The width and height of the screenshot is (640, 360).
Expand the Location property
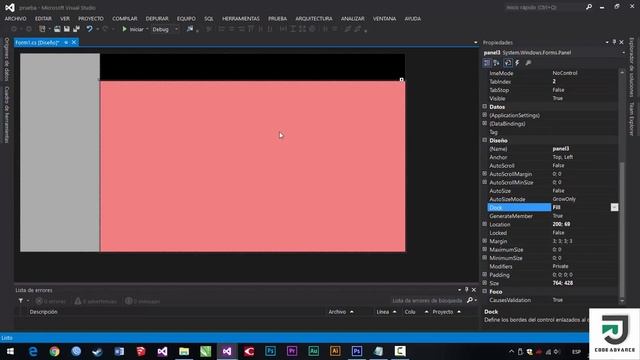point(484,224)
